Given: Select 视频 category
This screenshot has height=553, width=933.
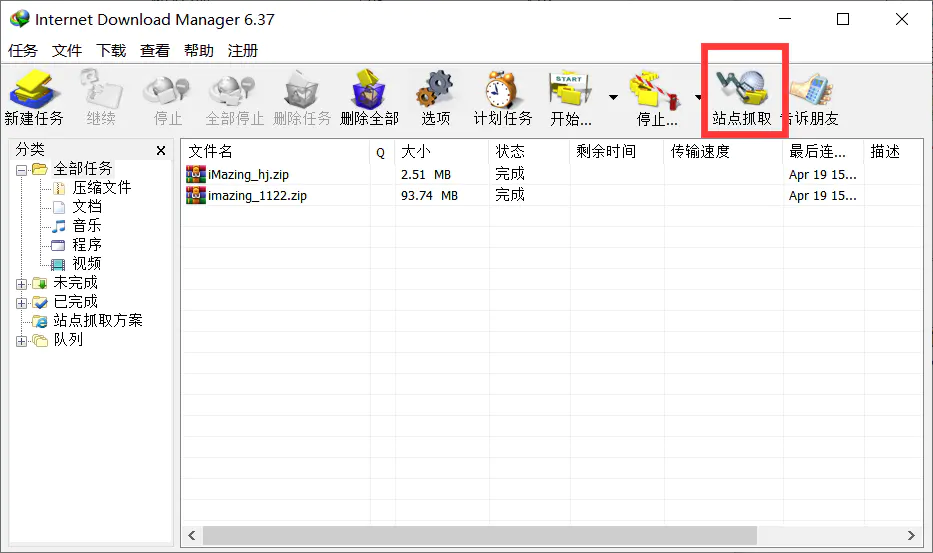Looking at the screenshot, I should coord(87,263).
